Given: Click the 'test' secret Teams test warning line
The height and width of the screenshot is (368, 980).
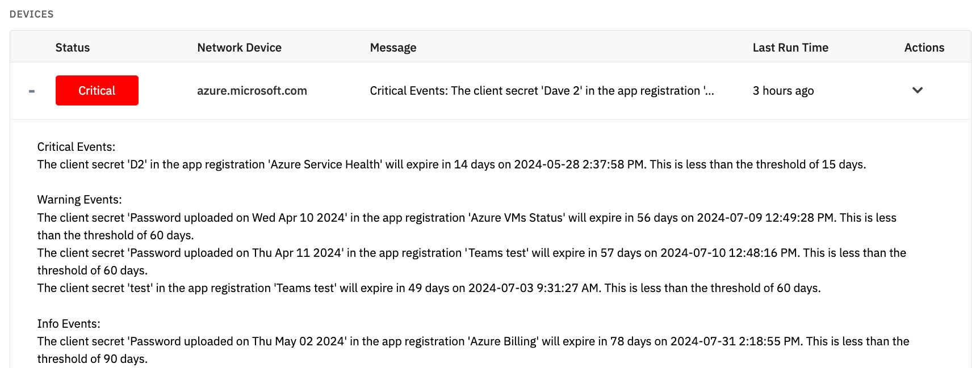Looking at the screenshot, I should coord(429,288).
